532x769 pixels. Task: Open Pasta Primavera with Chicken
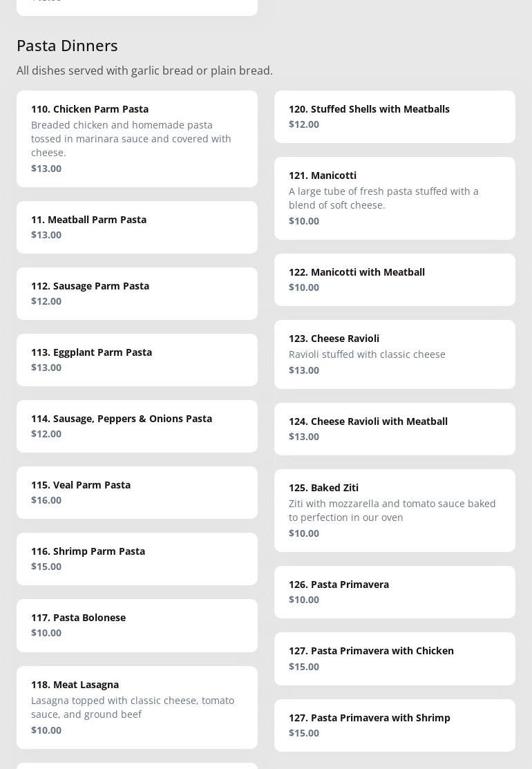click(395, 658)
